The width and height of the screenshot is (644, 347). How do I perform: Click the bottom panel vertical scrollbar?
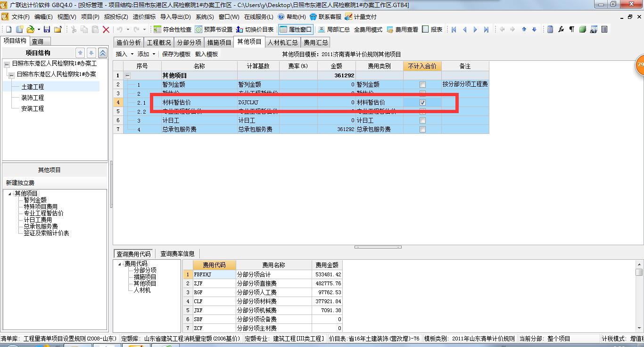(x=639, y=295)
